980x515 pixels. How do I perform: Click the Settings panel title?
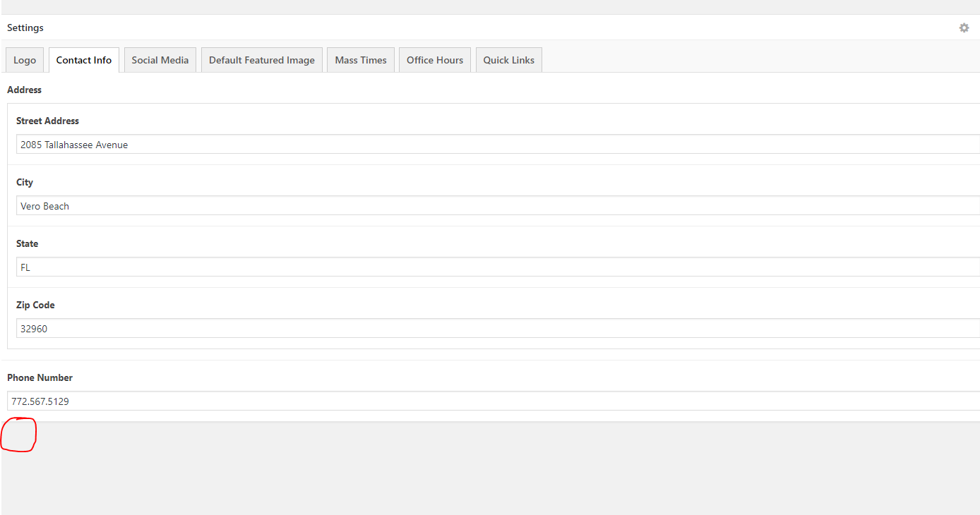pos(25,28)
